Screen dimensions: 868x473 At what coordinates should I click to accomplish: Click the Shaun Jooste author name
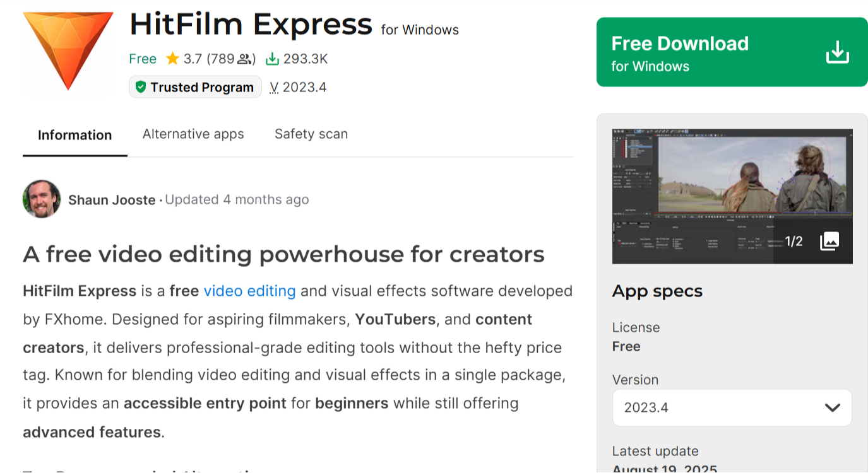pyautogui.click(x=112, y=200)
